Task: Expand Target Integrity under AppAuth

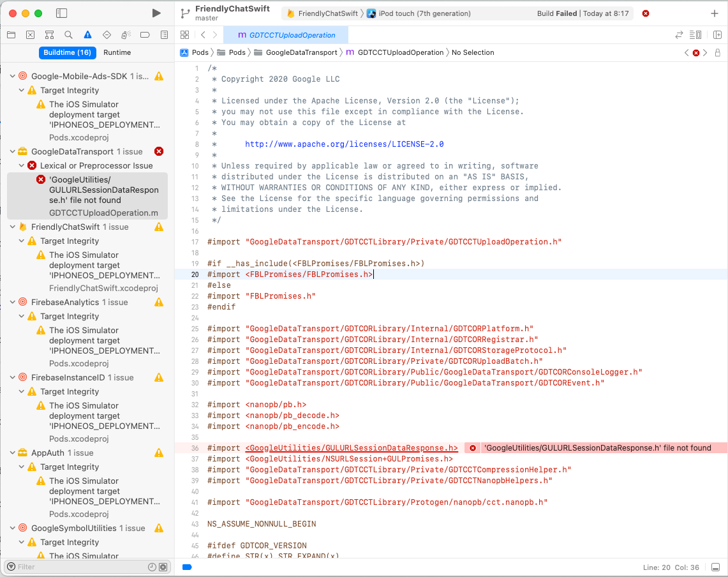Action: click(21, 467)
